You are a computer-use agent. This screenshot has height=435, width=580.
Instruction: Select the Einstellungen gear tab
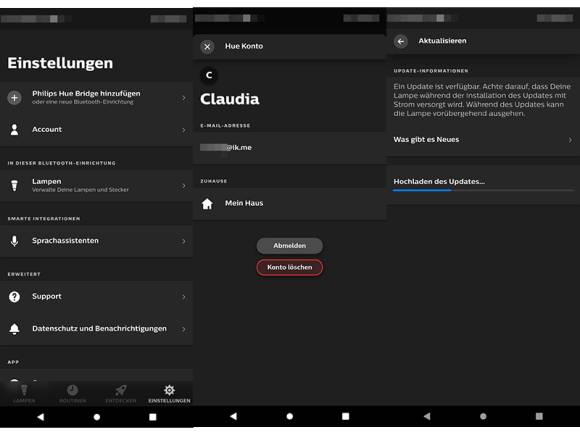(x=169, y=394)
